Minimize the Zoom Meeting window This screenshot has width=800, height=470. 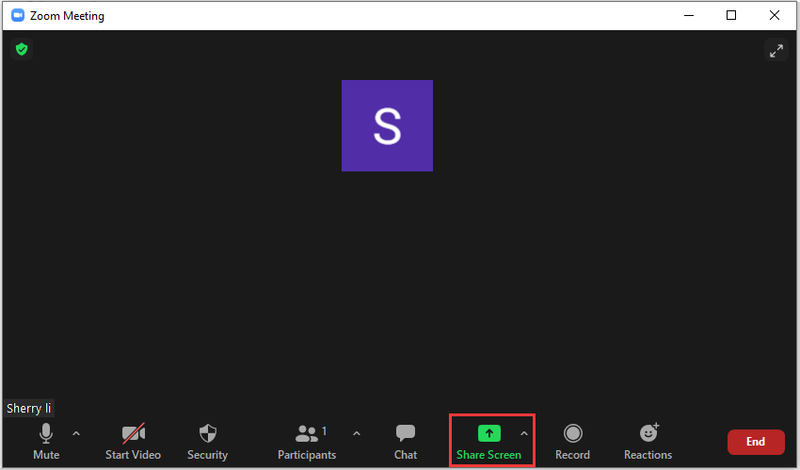pos(689,15)
